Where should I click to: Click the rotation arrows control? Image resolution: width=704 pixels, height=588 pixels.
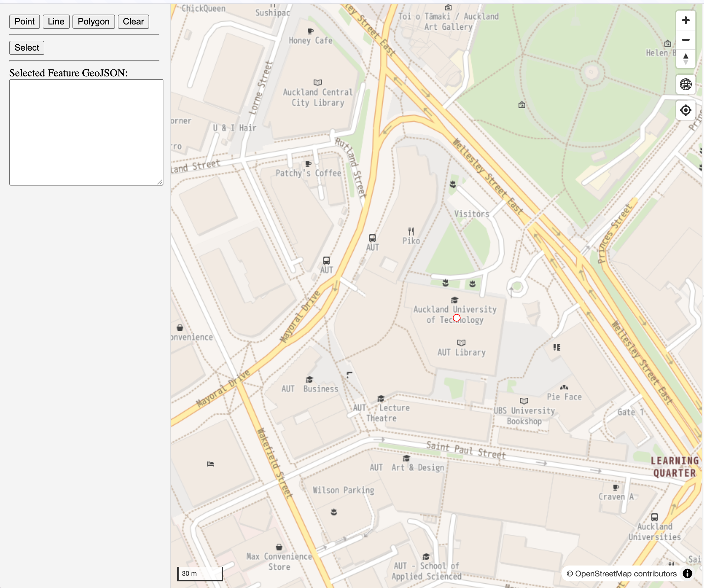686,59
